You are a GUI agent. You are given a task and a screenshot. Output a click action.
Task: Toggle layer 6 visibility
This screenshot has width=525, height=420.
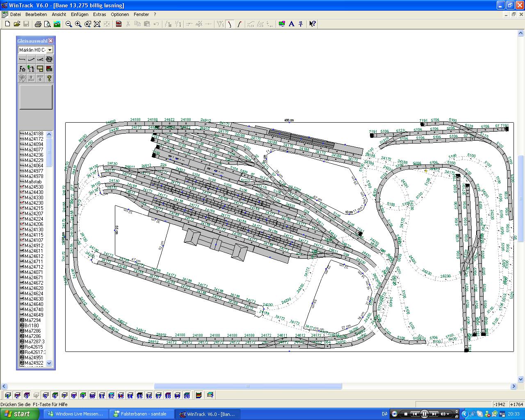tap(55, 395)
